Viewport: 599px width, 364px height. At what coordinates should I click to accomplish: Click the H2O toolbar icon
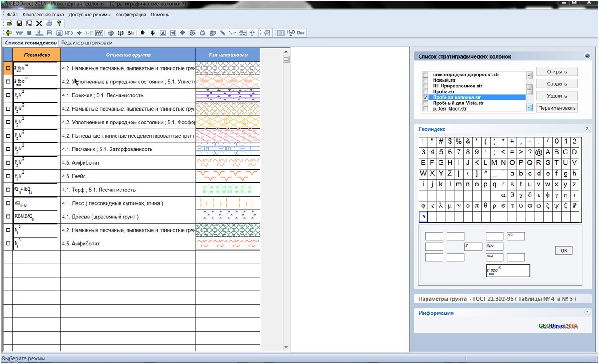pos(291,32)
